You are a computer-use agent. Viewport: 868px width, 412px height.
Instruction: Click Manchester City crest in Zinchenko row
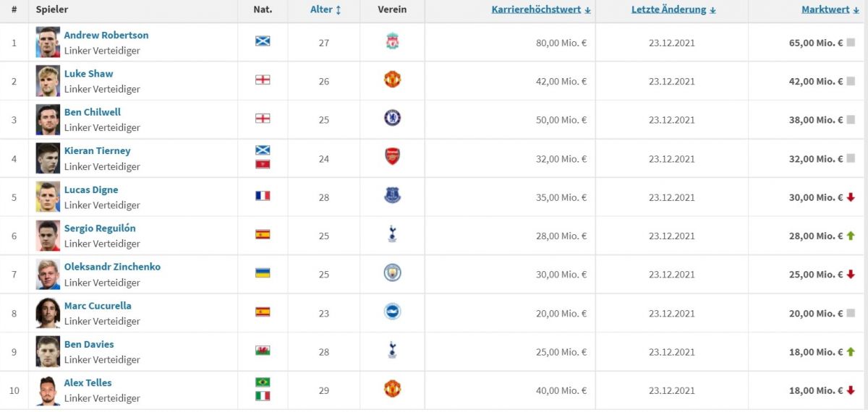point(392,273)
